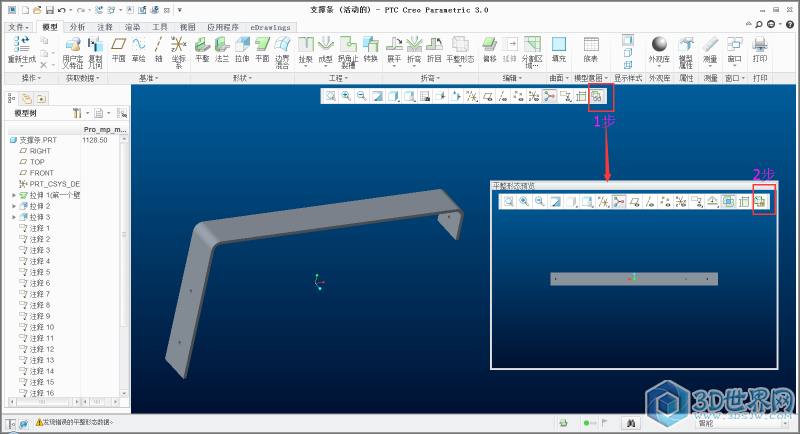Select the FRONT datum plane in tree
The width and height of the screenshot is (800, 434).
click(x=41, y=173)
